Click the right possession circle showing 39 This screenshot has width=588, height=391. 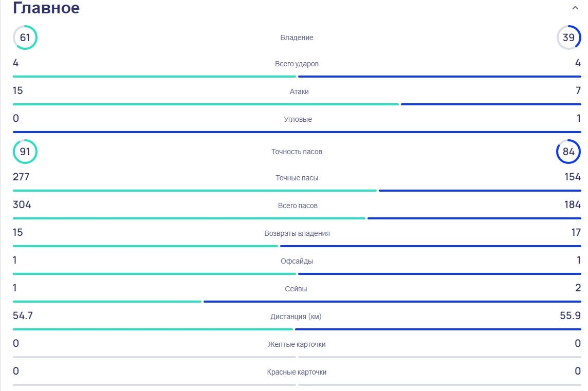568,38
